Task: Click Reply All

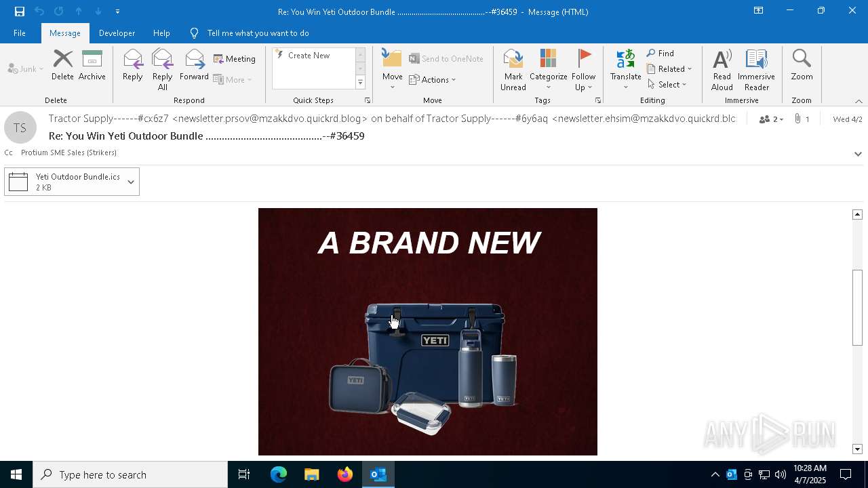Action: (x=163, y=70)
